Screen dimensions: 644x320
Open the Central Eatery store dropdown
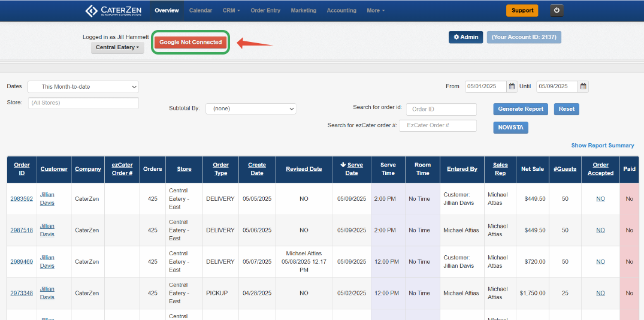click(x=117, y=47)
